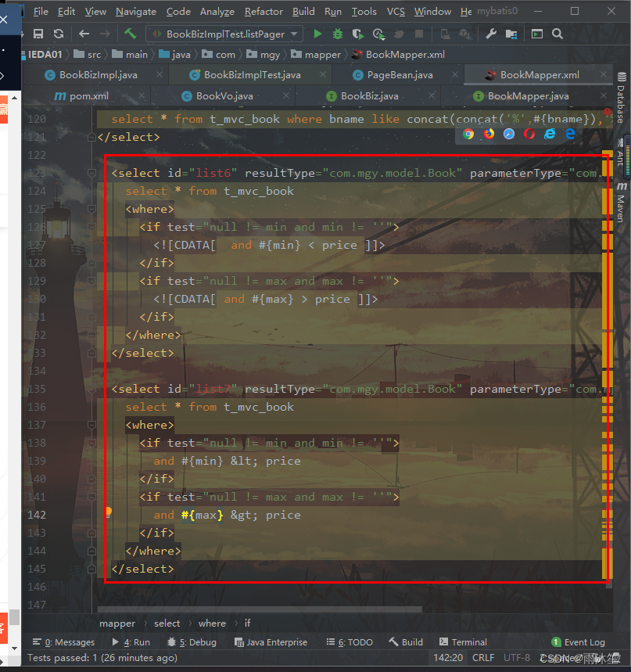Open the Event Log
Screen dimensions: 631x672
coord(579,642)
